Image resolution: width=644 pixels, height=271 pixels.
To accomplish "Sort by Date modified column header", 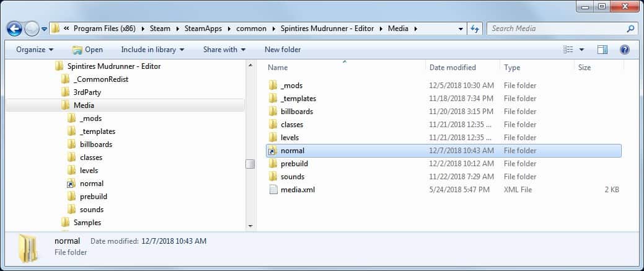I will click(452, 68).
